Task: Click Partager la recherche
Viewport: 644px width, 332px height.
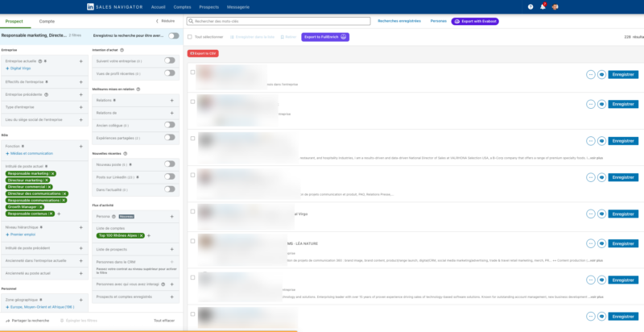Action: tap(27, 321)
